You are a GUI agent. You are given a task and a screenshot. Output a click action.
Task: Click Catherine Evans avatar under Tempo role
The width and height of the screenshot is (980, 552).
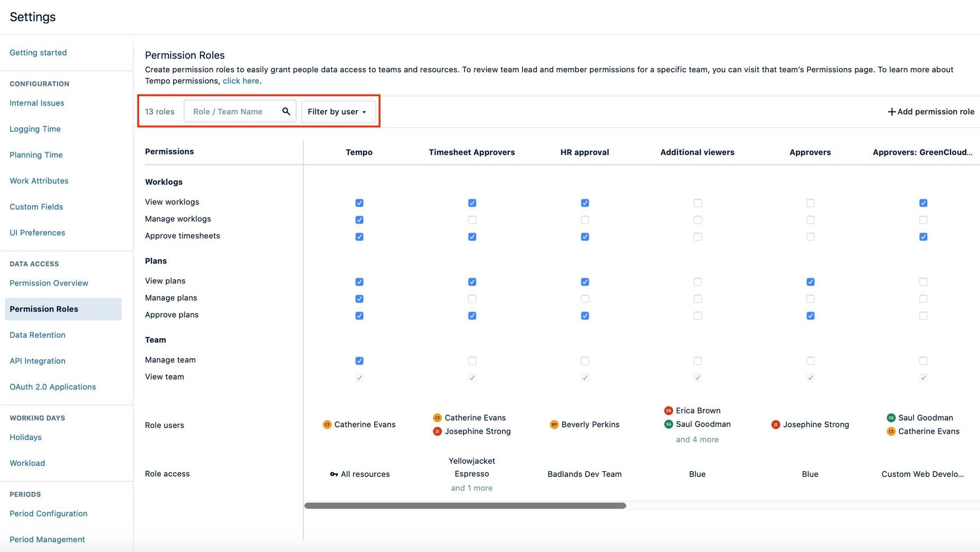[328, 424]
